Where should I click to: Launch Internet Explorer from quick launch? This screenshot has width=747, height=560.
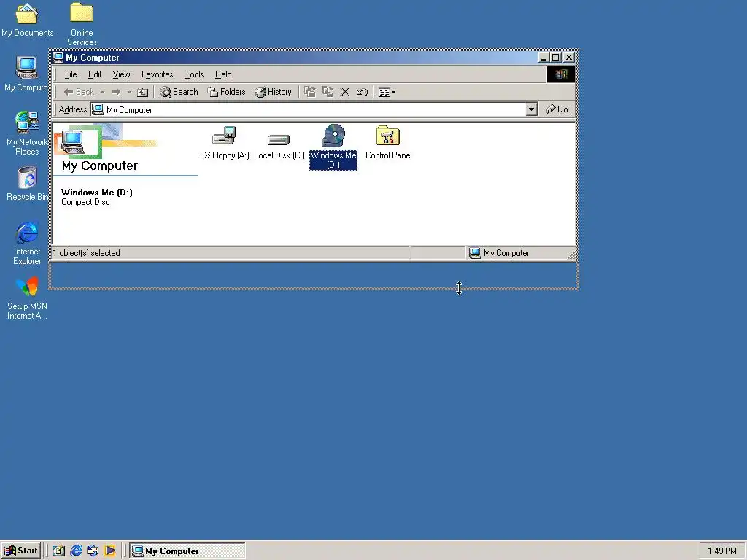76,551
